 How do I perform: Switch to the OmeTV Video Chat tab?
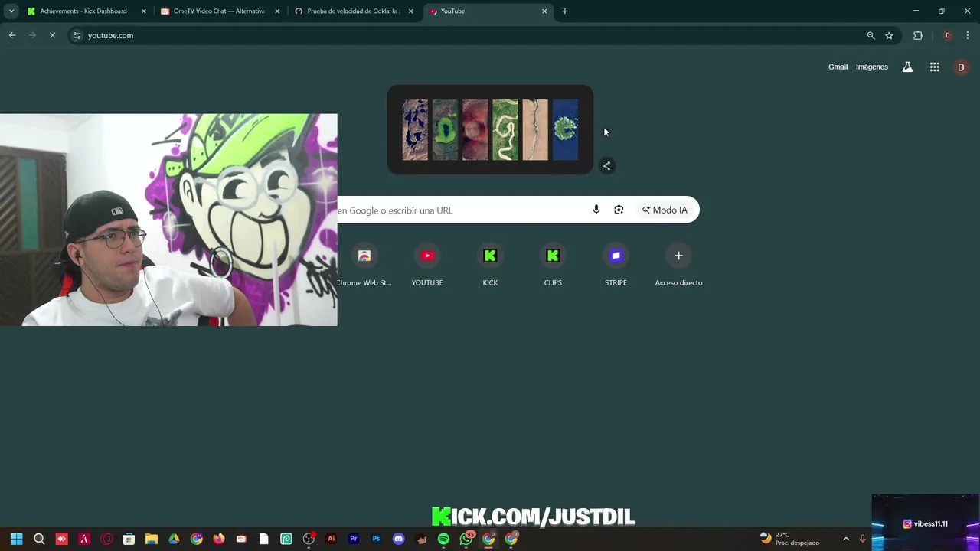pyautogui.click(x=219, y=11)
